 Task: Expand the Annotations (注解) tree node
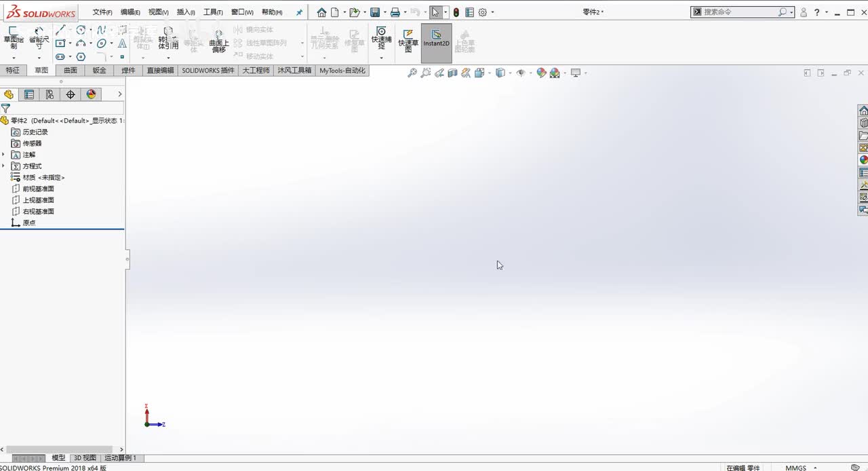pyautogui.click(x=3, y=155)
